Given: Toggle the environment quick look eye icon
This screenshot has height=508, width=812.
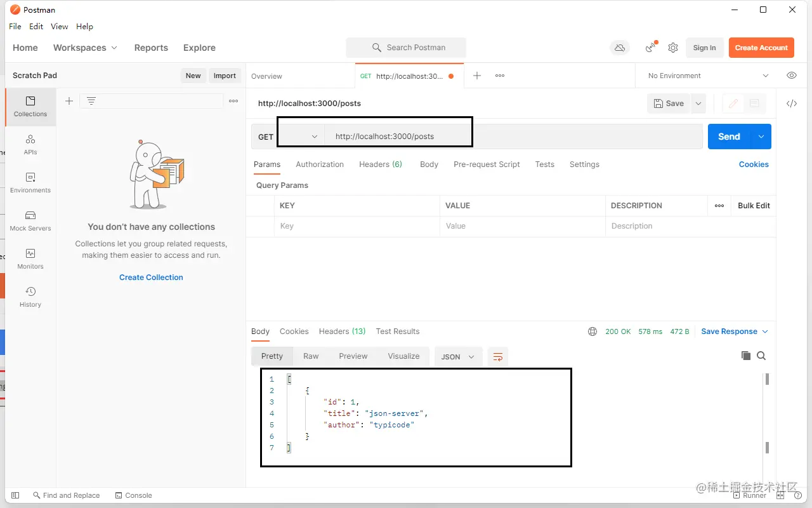Looking at the screenshot, I should click(792, 76).
